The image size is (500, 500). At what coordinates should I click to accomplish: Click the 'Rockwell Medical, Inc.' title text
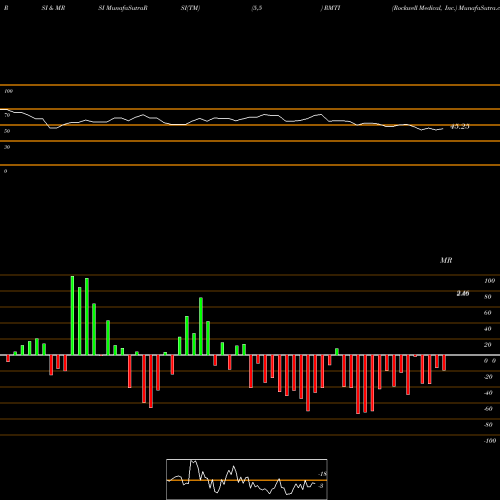pyautogui.click(x=424, y=8)
